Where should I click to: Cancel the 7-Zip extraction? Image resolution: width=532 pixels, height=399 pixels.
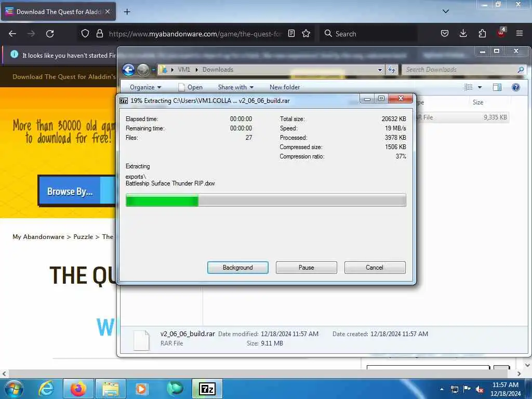point(375,268)
